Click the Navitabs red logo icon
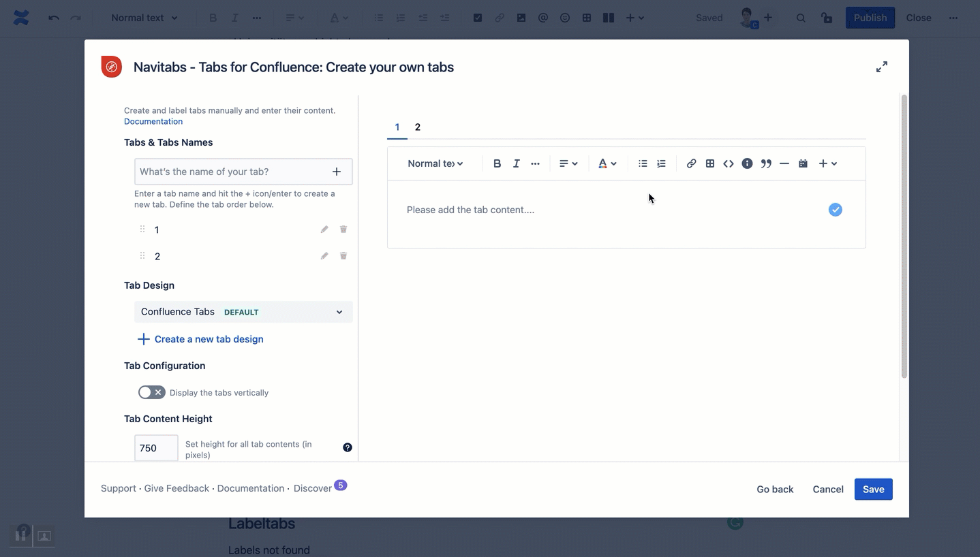Image resolution: width=980 pixels, height=557 pixels. 111,67
